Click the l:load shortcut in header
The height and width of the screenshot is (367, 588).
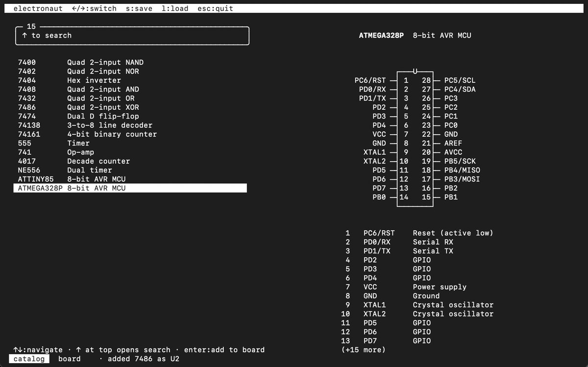[175, 8]
